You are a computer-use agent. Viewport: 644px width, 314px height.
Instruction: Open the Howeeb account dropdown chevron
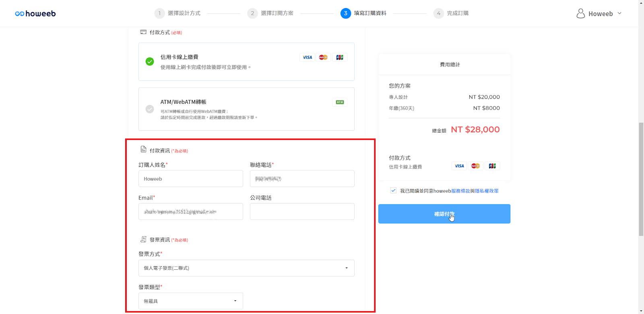coord(619,13)
